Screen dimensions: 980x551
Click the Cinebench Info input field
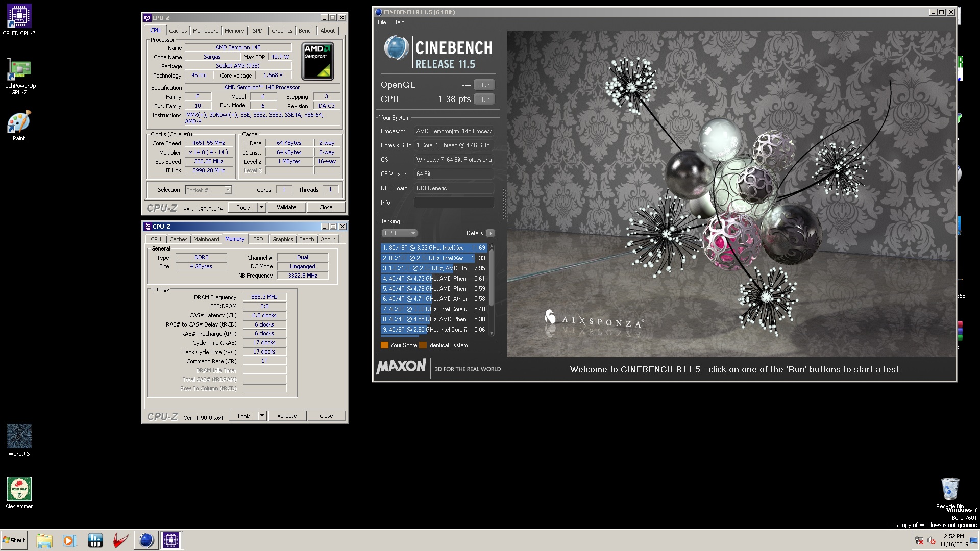pos(454,203)
